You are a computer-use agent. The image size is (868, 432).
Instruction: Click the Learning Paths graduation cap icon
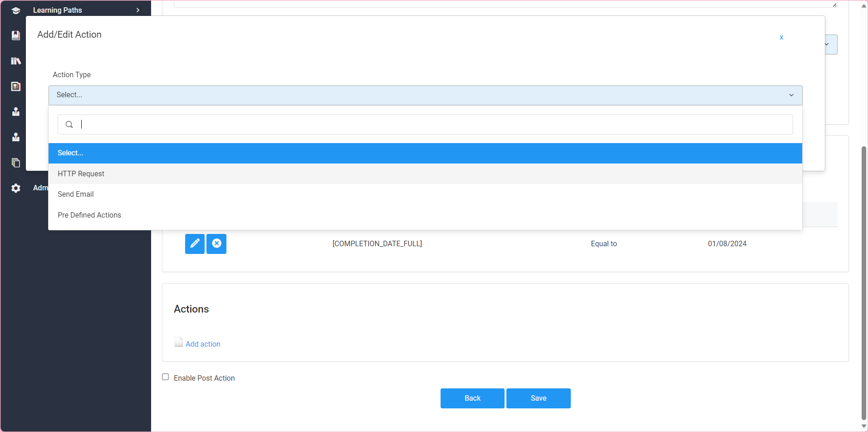tap(16, 10)
